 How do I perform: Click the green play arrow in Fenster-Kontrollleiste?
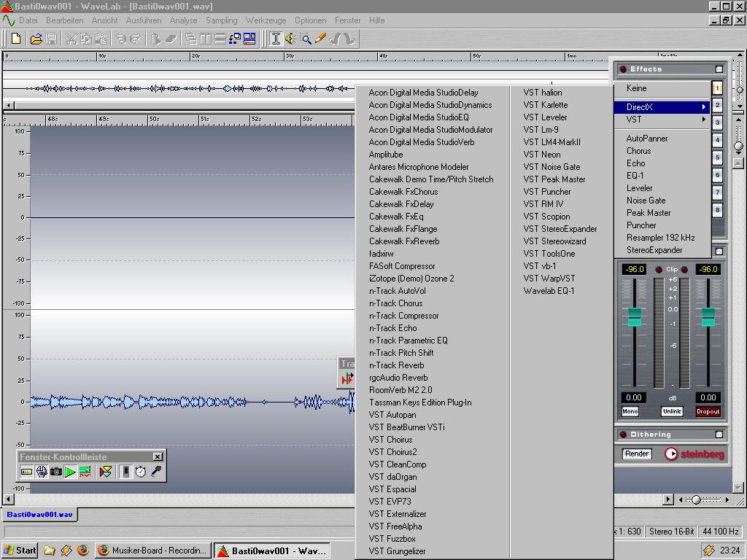point(70,472)
